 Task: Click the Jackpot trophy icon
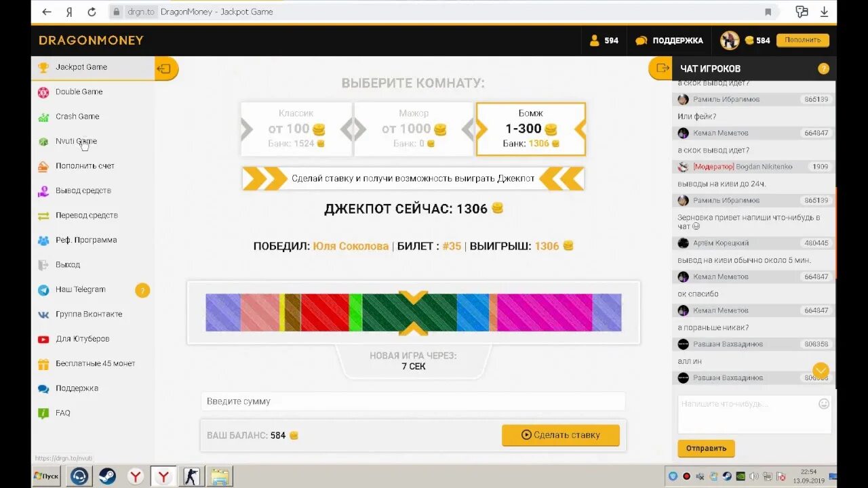coord(43,67)
